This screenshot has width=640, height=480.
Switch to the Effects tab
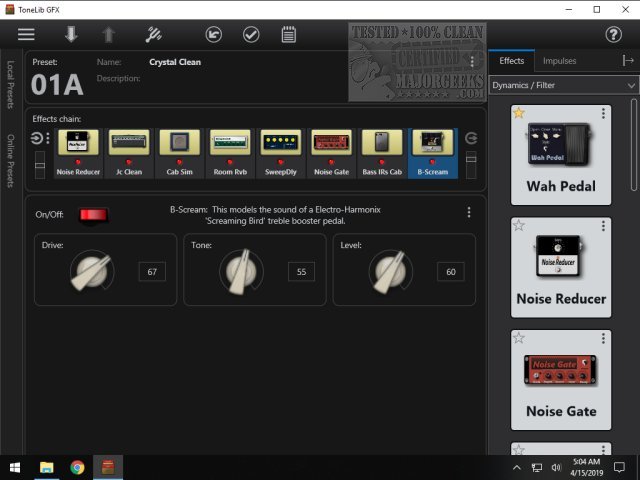(511, 61)
